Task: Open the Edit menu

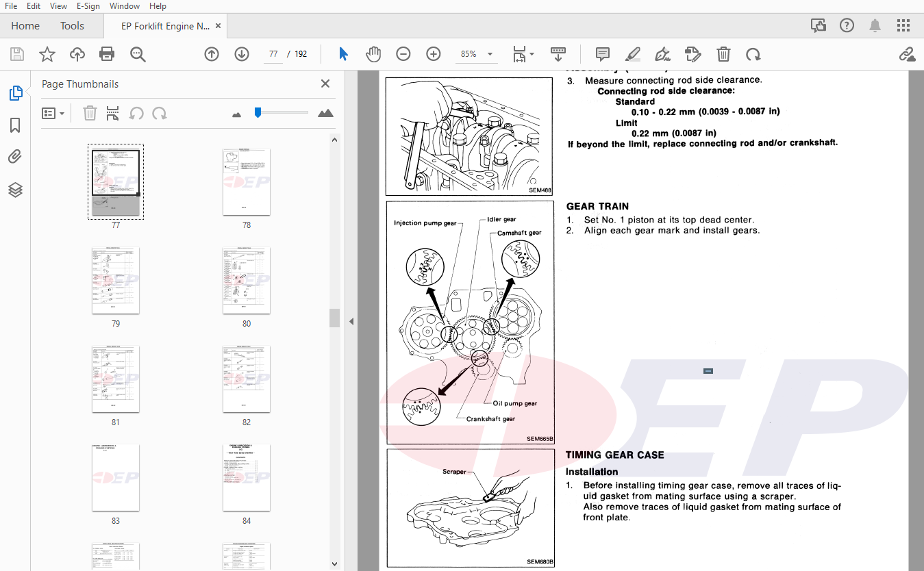Action: (34, 6)
